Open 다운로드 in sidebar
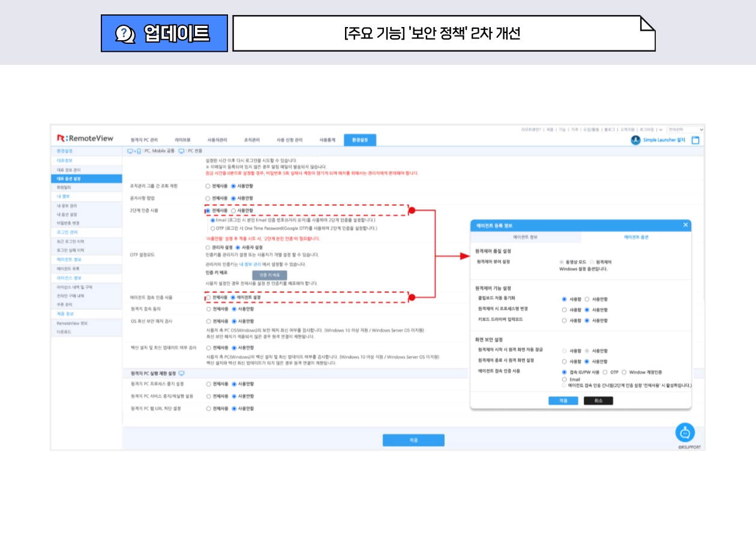Screen dimensions: 756x535 click(x=64, y=331)
